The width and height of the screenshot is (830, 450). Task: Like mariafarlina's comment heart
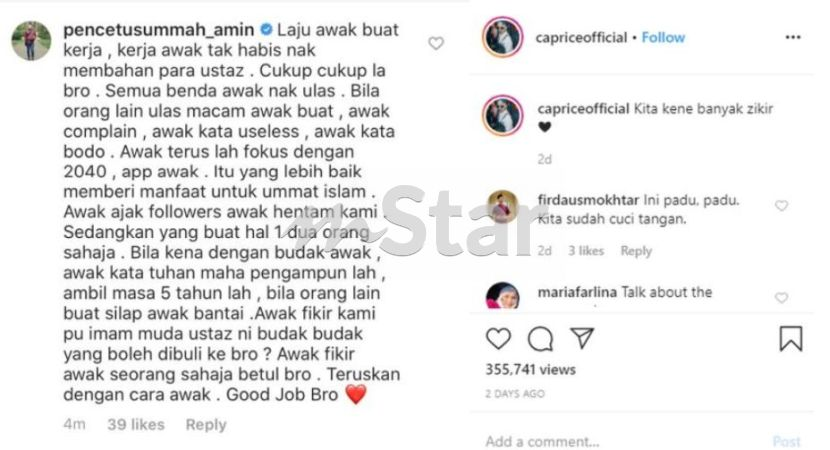[781, 298]
